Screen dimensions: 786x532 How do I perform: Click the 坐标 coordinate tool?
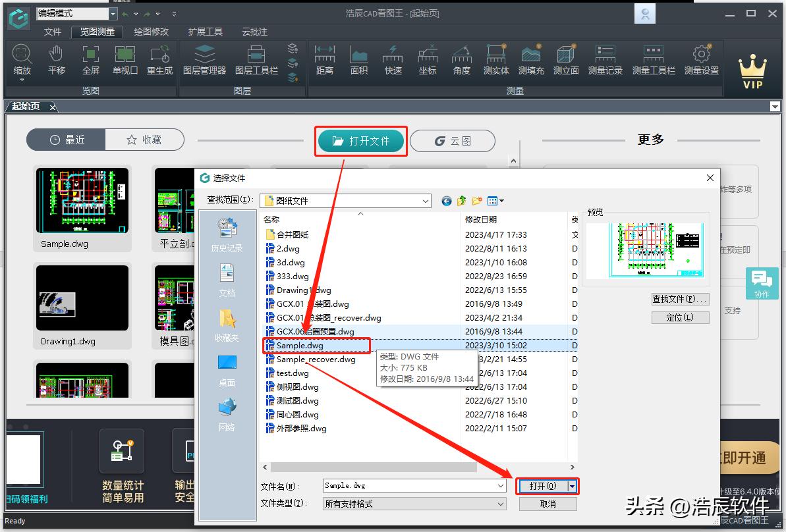[x=428, y=59]
